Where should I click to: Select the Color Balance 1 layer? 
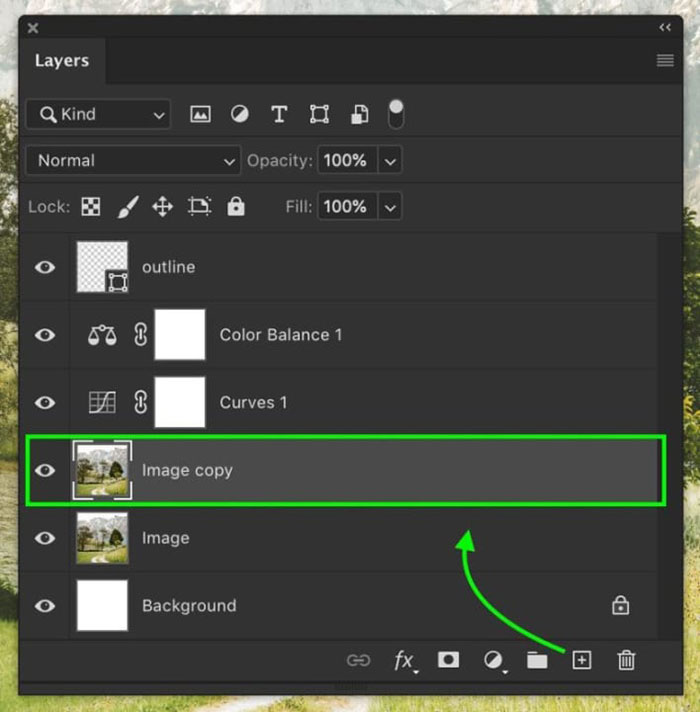click(280, 335)
